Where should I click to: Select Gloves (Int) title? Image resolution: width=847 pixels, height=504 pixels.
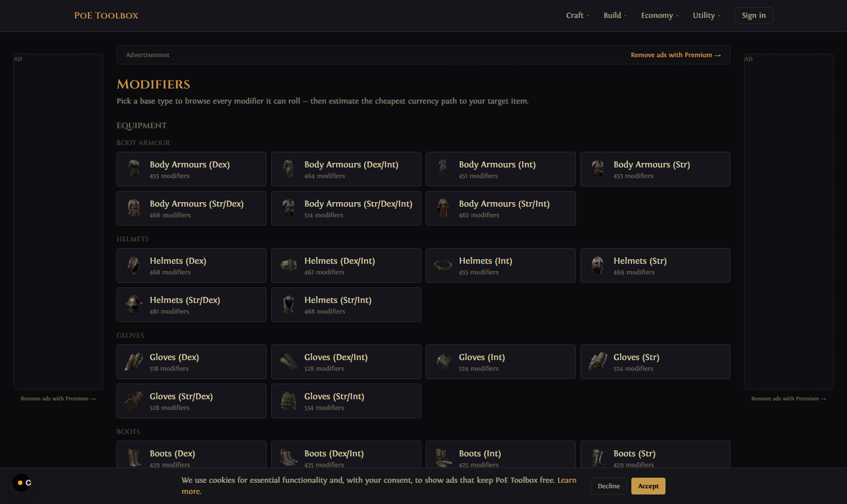pyautogui.click(x=482, y=357)
